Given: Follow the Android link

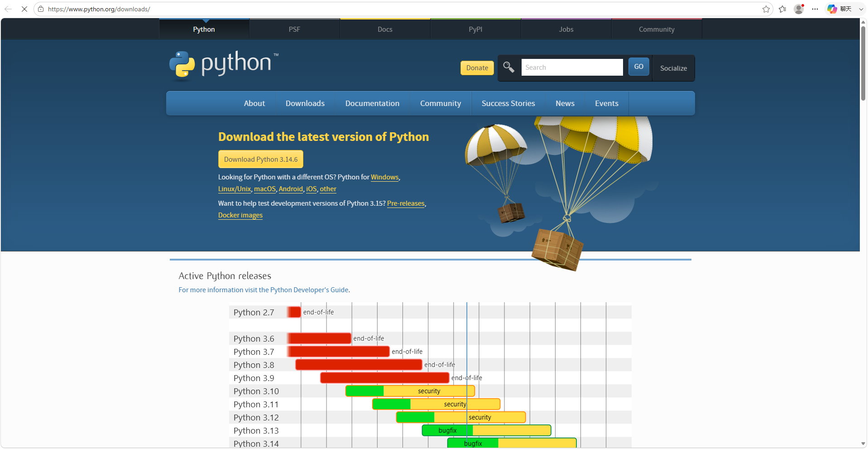Looking at the screenshot, I should [x=291, y=189].
